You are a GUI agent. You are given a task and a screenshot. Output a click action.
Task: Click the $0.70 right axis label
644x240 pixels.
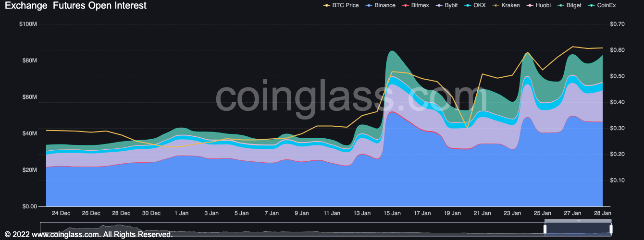(617, 24)
